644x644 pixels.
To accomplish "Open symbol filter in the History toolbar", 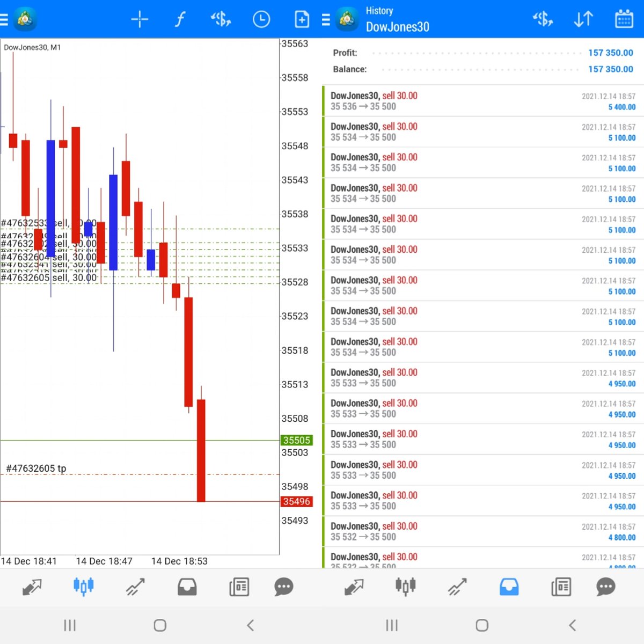I will coord(543,20).
